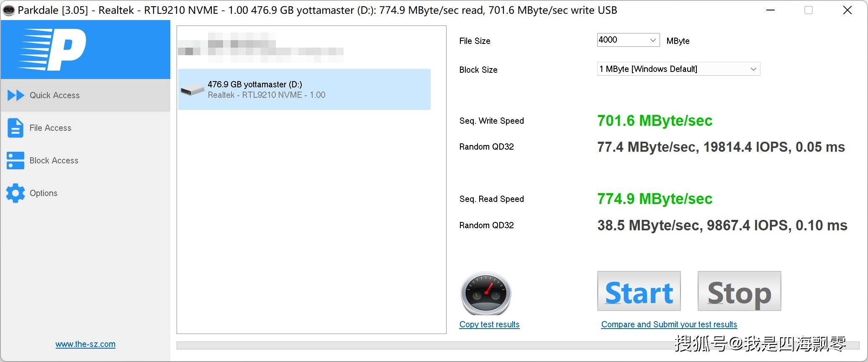Switch to File Access section
The width and height of the screenshot is (868, 362).
point(85,128)
